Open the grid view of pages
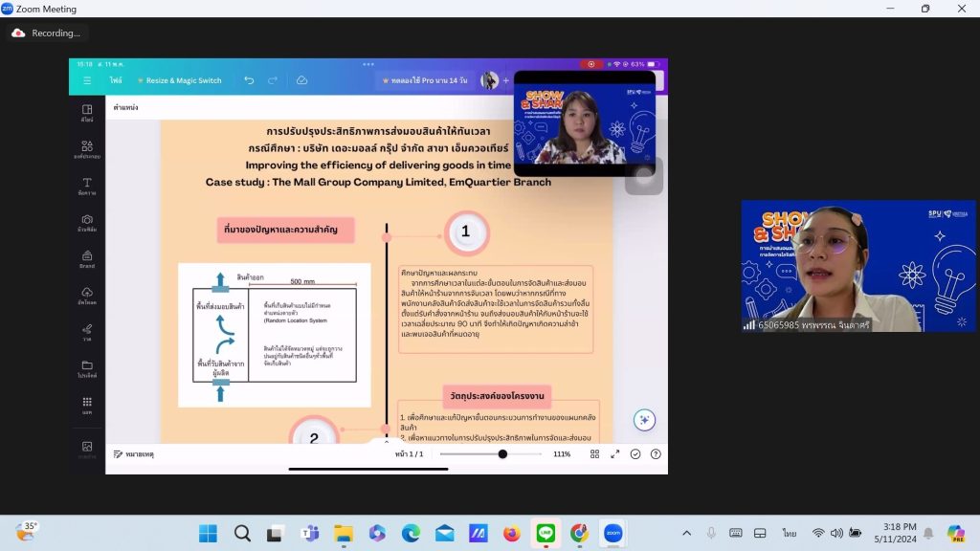The width and height of the screenshot is (980, 551). (x=594, y=454)
